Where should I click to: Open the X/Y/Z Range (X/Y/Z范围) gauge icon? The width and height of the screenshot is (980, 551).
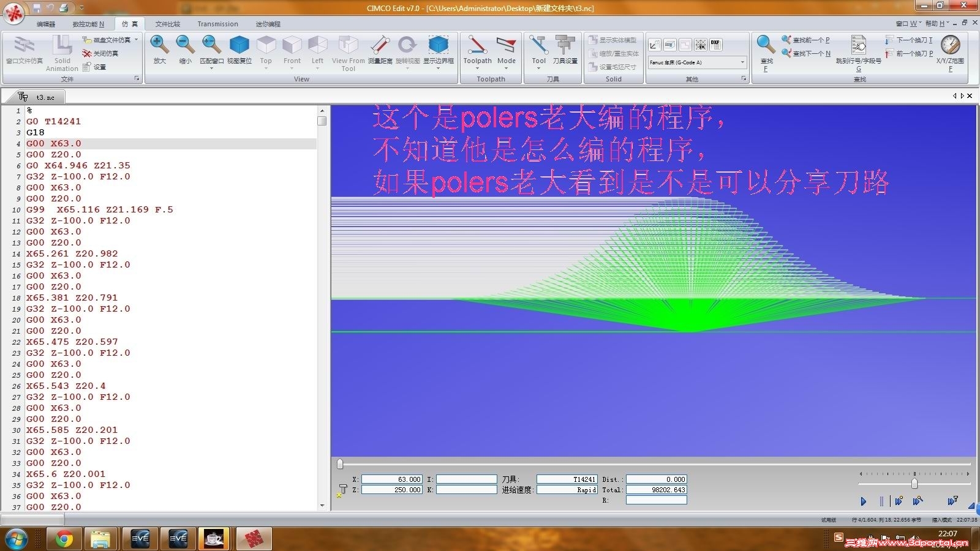point(950,45)
